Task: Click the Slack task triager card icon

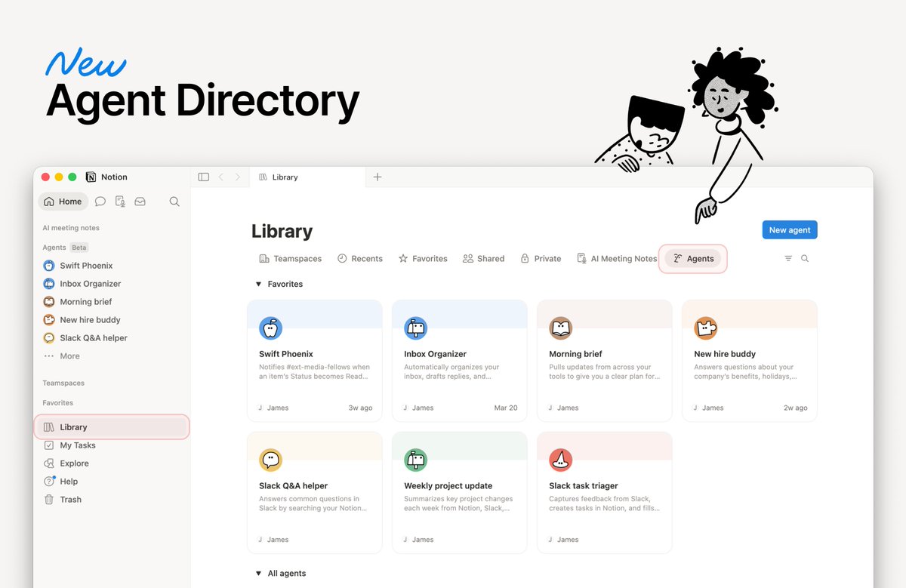Action: click(x=560, y=460)
